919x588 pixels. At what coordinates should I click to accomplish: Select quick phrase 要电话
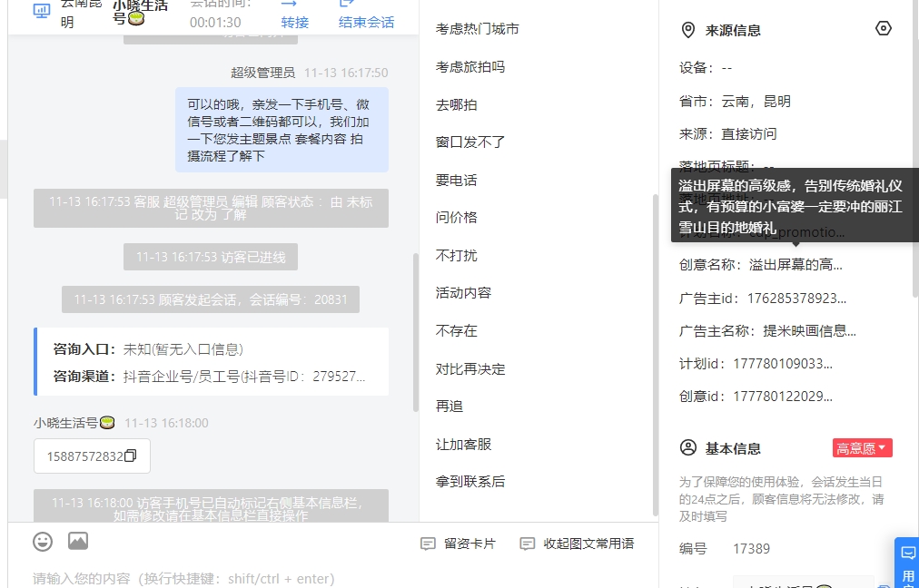(456, 180)
